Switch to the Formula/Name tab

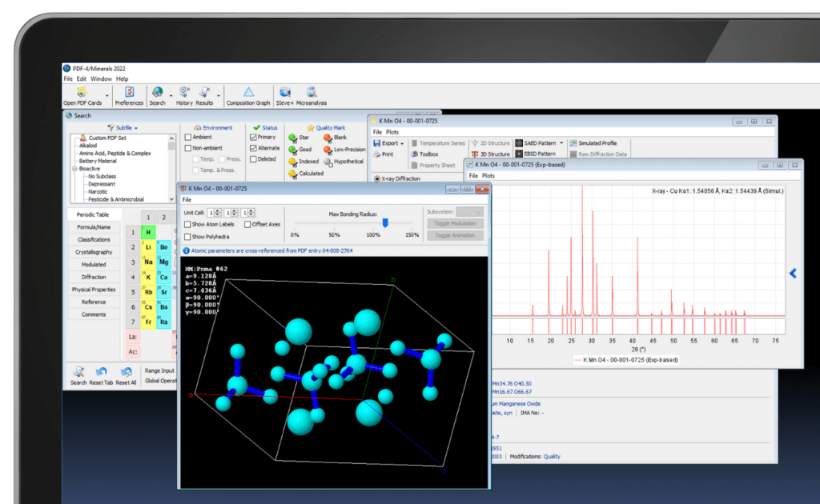(94, 227)
